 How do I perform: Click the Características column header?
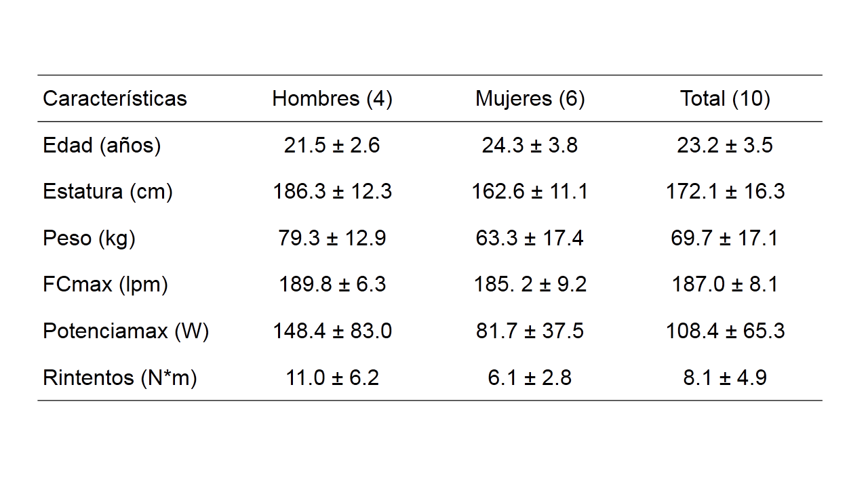115,99
